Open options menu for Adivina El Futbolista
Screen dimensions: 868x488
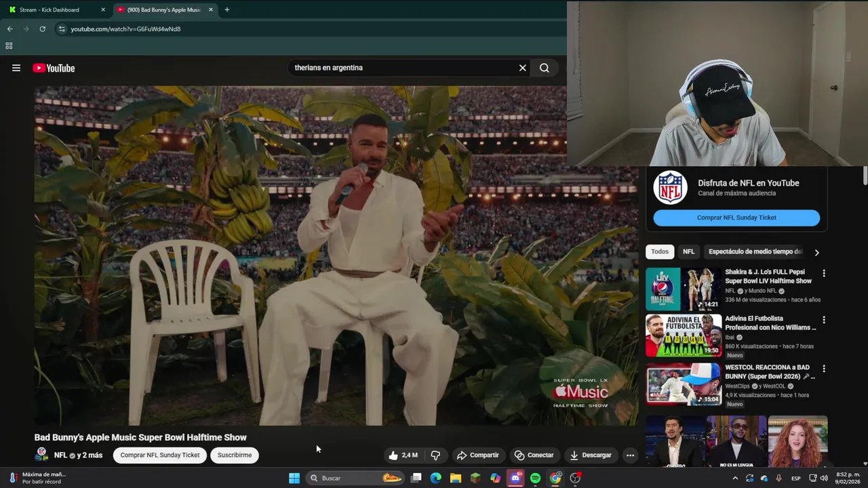click(824, 319)
